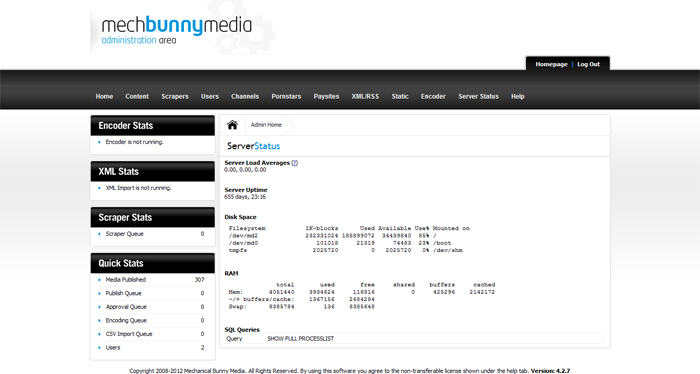The image size is (700, 374).
Task: Select the Server Status menu item
Action: pyautogui.click(x=479, y=96)
